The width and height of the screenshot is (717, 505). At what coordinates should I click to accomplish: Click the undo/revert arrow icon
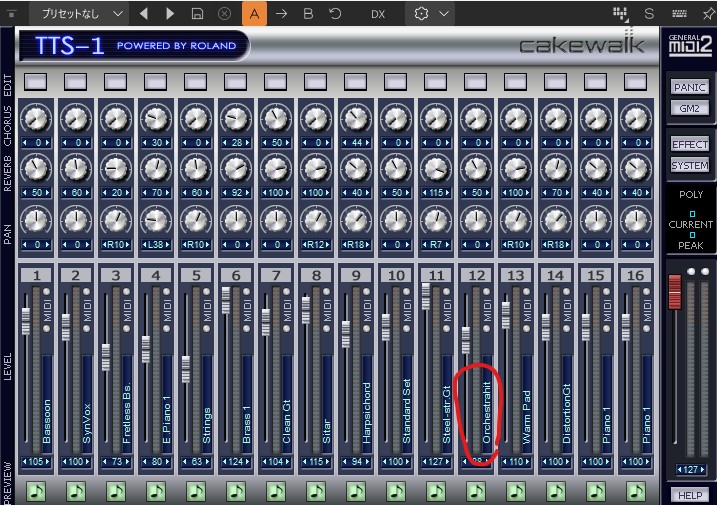pyautogui.click(x=335, y=14)
